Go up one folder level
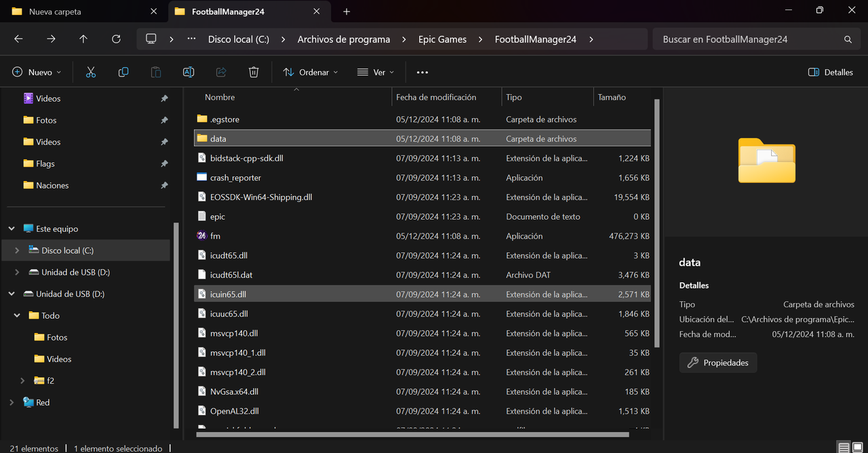868x453 pixels. 83,39
